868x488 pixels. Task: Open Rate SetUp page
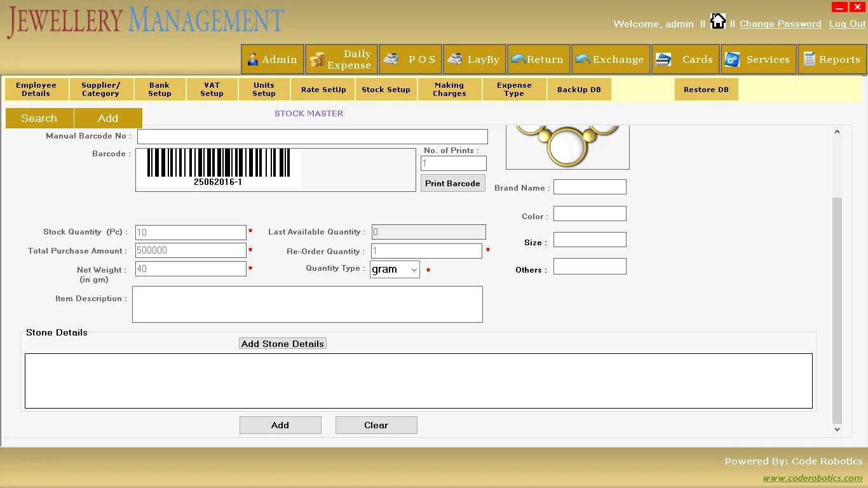click(x=323, y=90)
